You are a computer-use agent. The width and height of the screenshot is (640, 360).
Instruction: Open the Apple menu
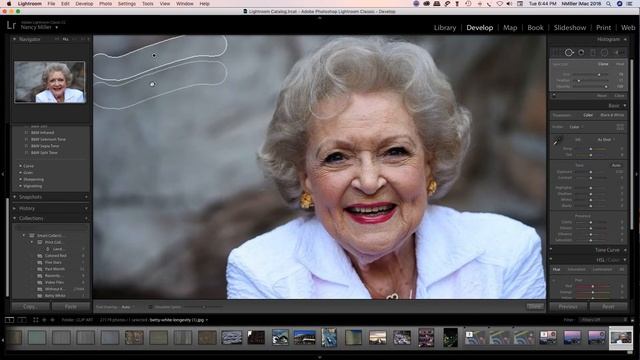[x=9, y=4]
